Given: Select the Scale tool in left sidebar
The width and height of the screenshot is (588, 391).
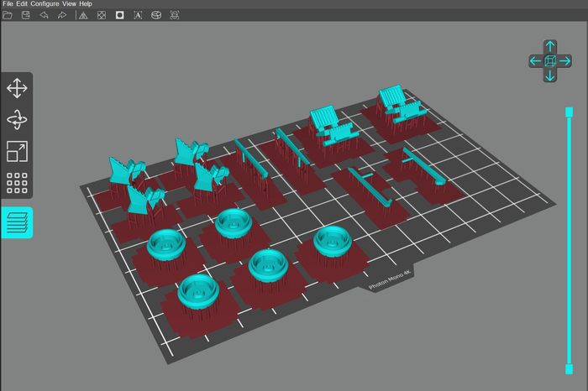Looking at the screenshot, I should 17,152.
